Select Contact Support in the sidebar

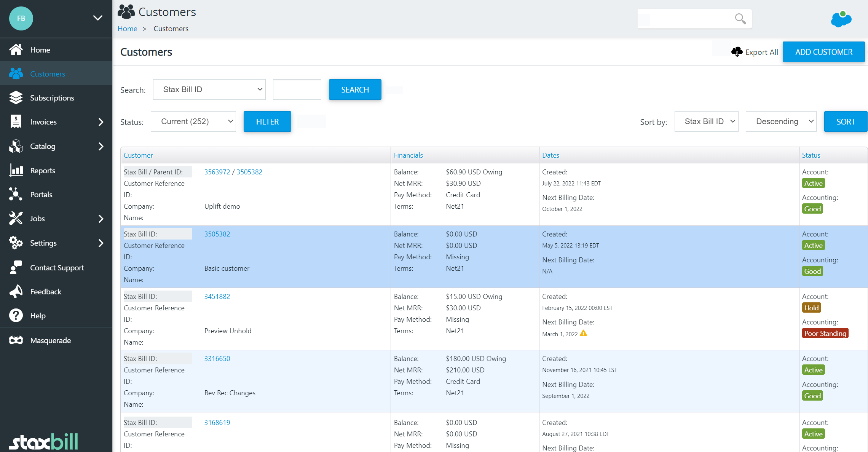56,268
